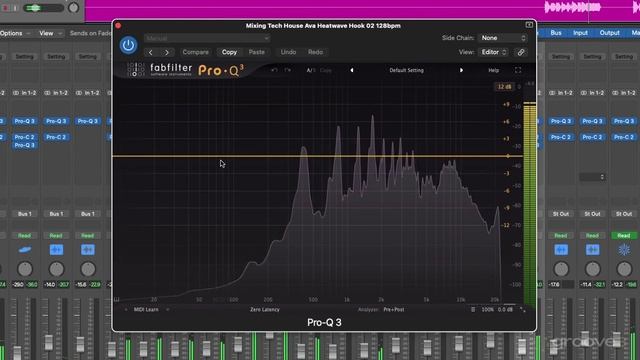Click the track icon on the -29.0 strip

[24, 249]
